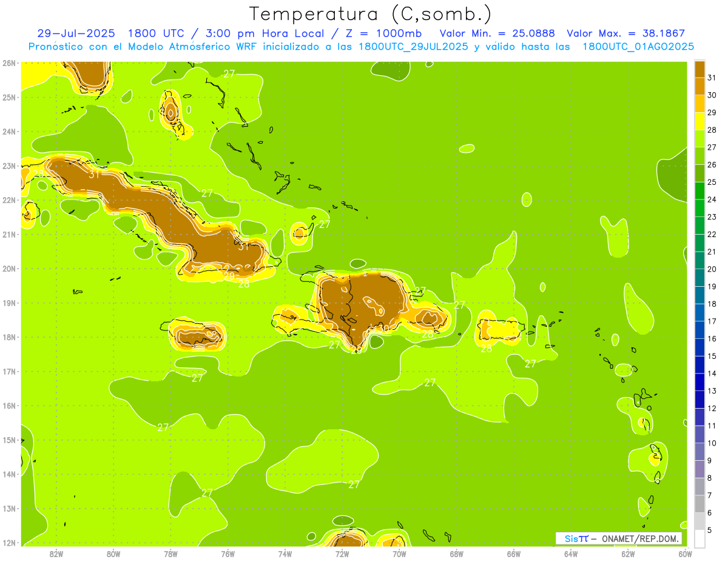Select the "Z = 1000mb" level text
728x562 pixels.
[384, 33]
